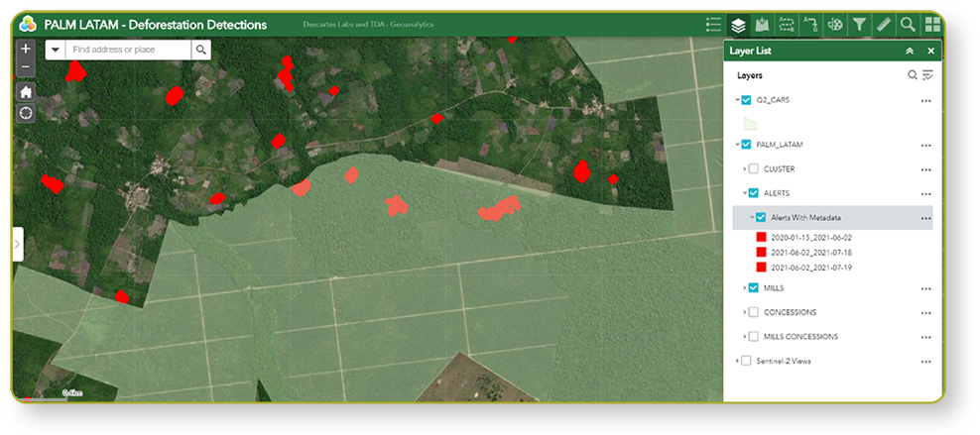Screen dimensions: 980x435
Task: Open options menu for MILLS CONCESSIONS layer
Action: click(x=925, y=337)
